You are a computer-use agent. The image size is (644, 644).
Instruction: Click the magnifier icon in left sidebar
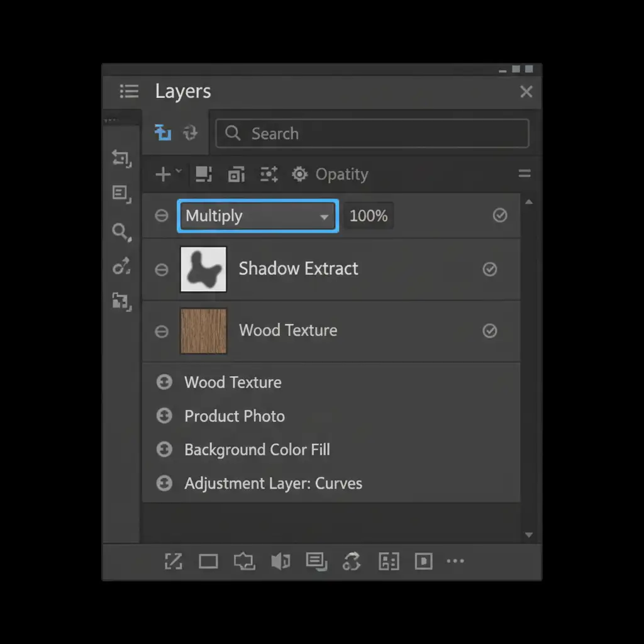pyautogui.click(x=121, y=232)
